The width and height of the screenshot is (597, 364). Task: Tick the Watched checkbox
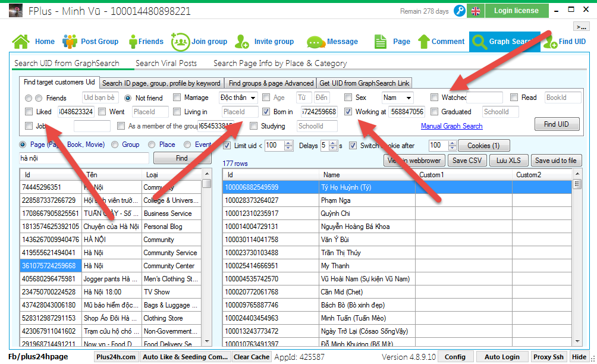[434, 98]
